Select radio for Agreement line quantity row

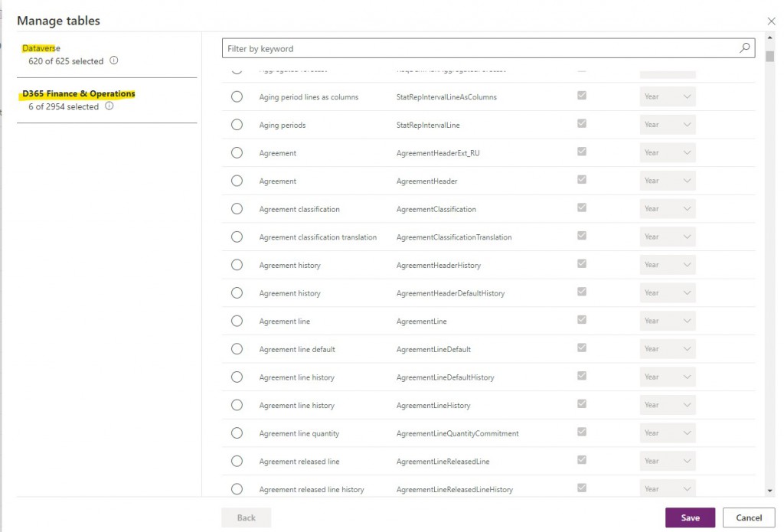coord(237,432)
